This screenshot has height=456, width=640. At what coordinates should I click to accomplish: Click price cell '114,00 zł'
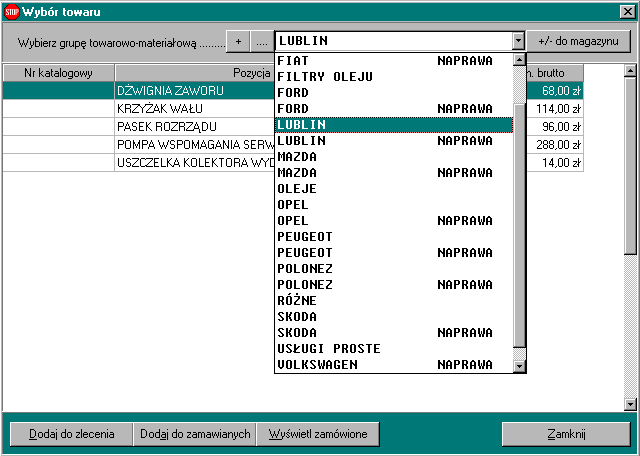pos(555,109)
